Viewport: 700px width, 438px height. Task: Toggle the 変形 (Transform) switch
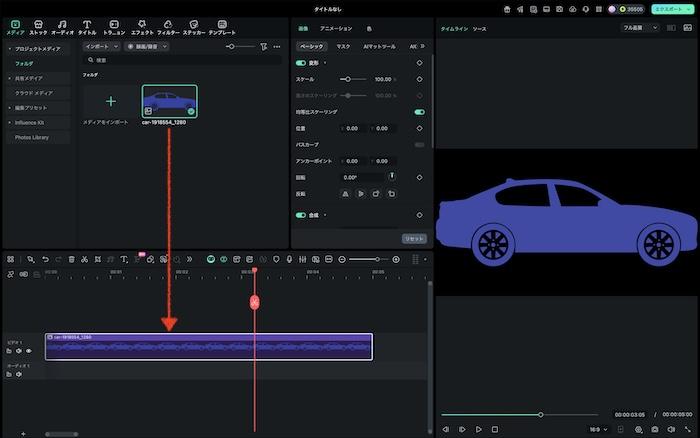tap(301, 62)
